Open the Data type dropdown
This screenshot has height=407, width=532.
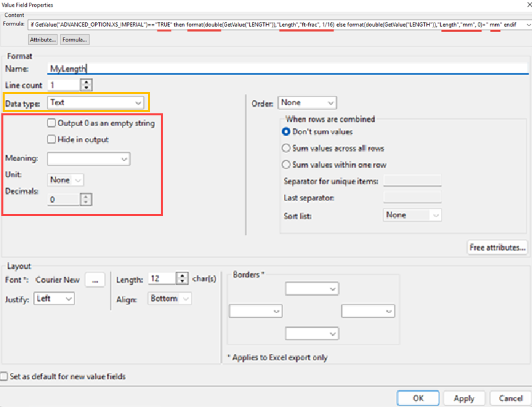(96, 103)
